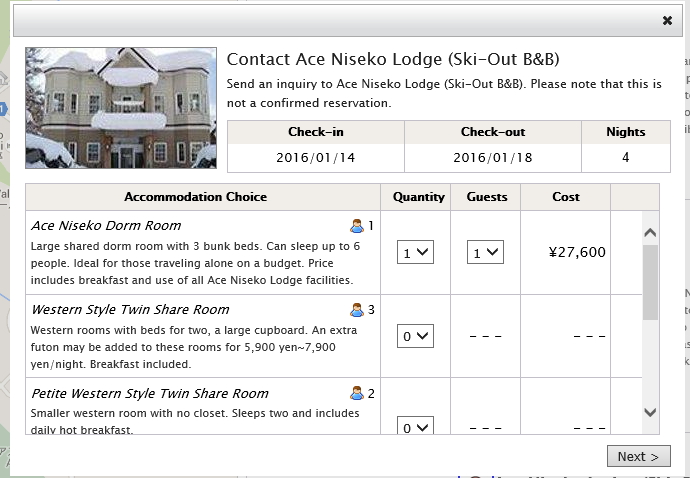The image size is (690, 478).
Task: Click the Guests column header
Action: 487,197
